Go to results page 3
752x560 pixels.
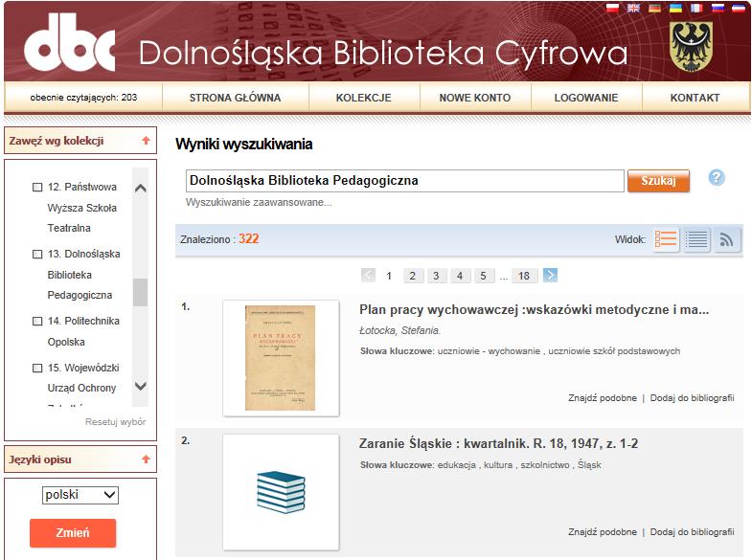click(436, 276)
